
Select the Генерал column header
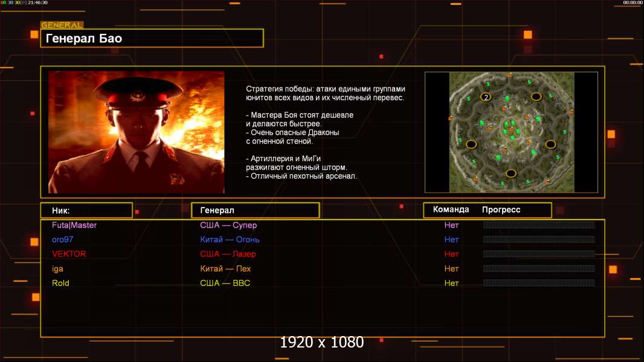(256, 211)
